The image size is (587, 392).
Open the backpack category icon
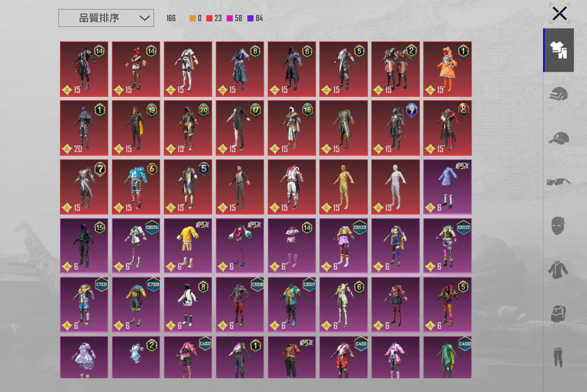(558, 314)
